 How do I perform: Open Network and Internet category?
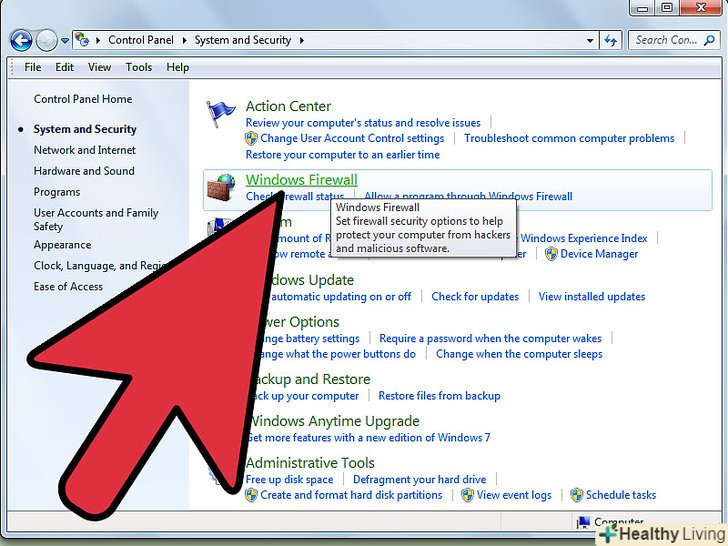(85, 150)
